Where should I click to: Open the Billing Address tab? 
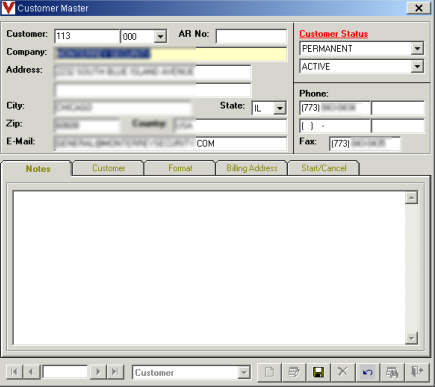tap(252, 168)
